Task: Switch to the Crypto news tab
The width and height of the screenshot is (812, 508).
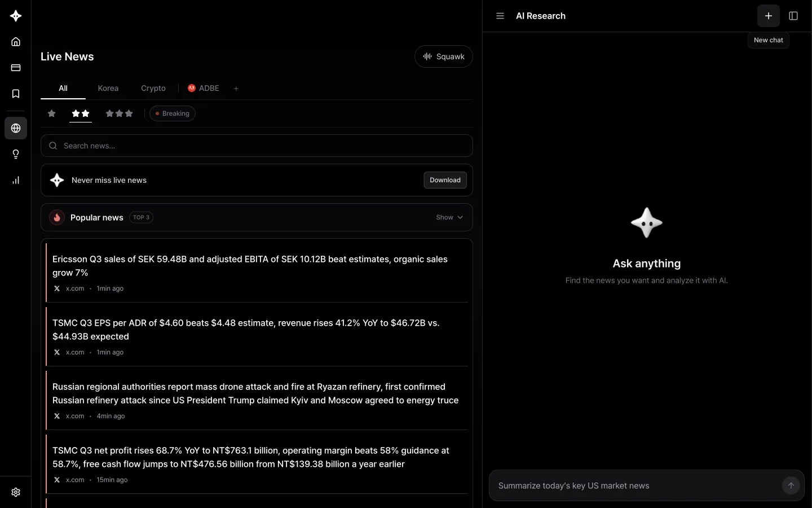Action: (153, 89)
